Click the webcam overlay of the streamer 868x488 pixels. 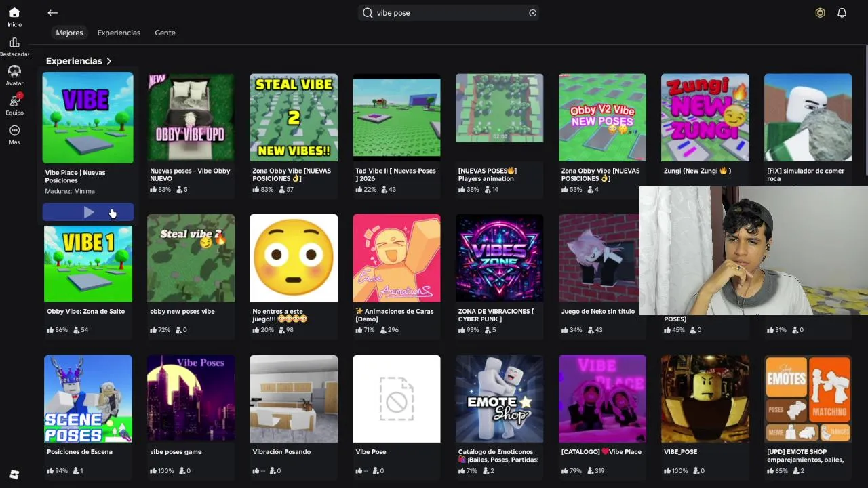click(x=753, y=251)
